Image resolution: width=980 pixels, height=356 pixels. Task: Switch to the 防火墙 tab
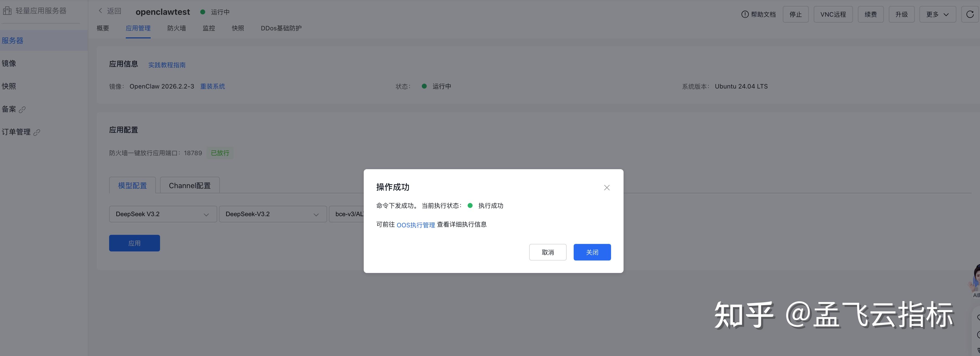pos(176,28)
